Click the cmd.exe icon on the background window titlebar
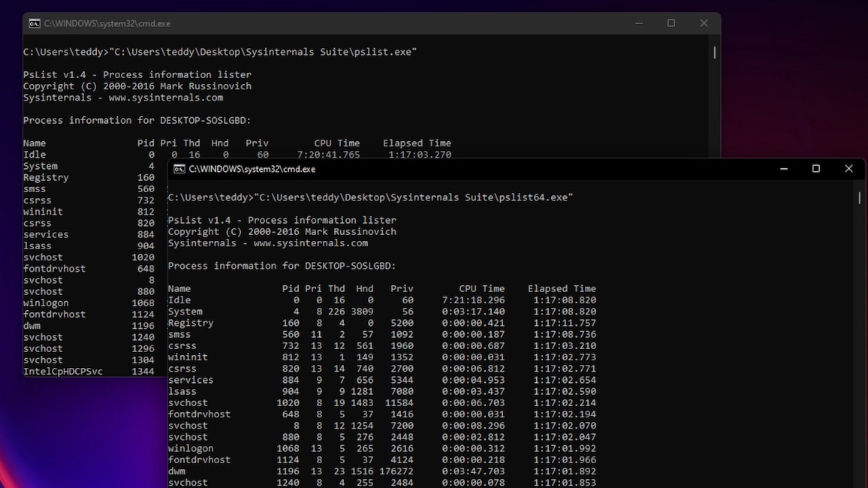868x488 pixels. pos(34,23)
